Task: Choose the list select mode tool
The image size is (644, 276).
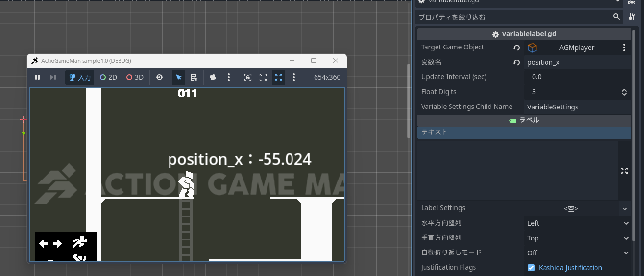Action: pos(194,77)
